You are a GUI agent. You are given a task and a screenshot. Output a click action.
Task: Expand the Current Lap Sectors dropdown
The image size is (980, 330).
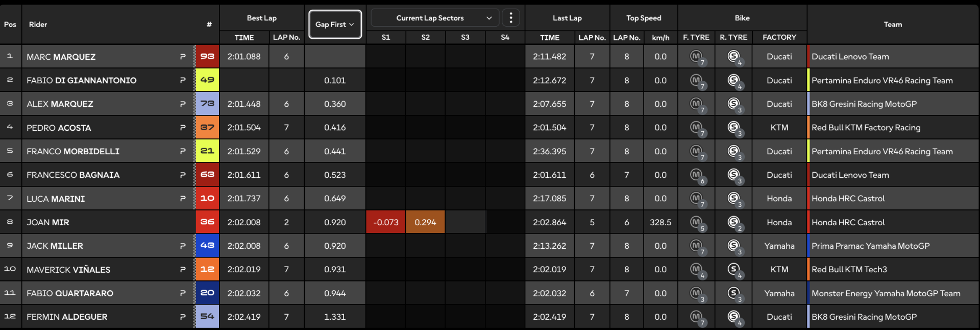[434, 18]
